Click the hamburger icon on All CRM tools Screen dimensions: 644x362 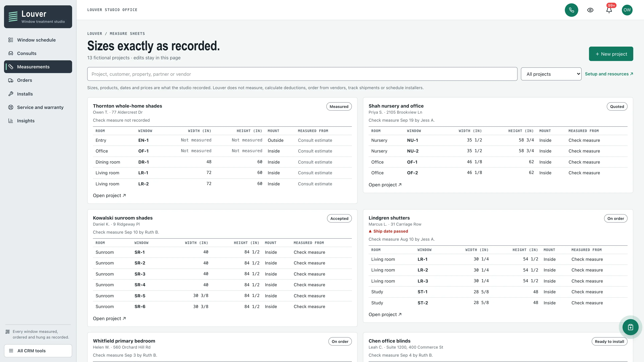[x=11, y=350]
